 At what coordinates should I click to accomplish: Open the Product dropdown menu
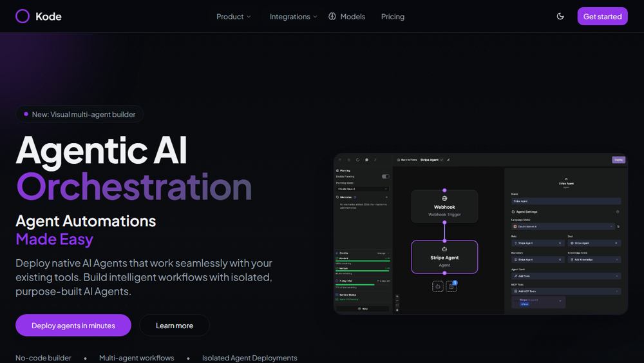point(233,17)
